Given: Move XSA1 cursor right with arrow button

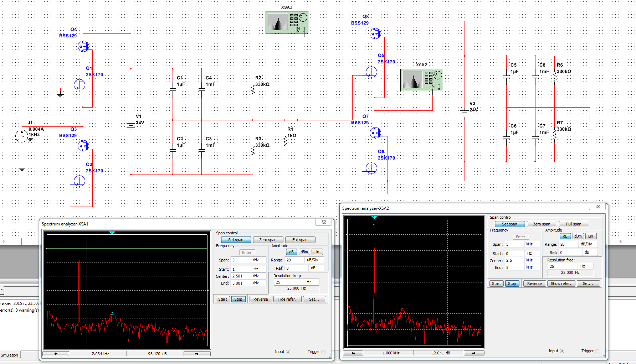Looking at the screenshot, I should 197,354.
